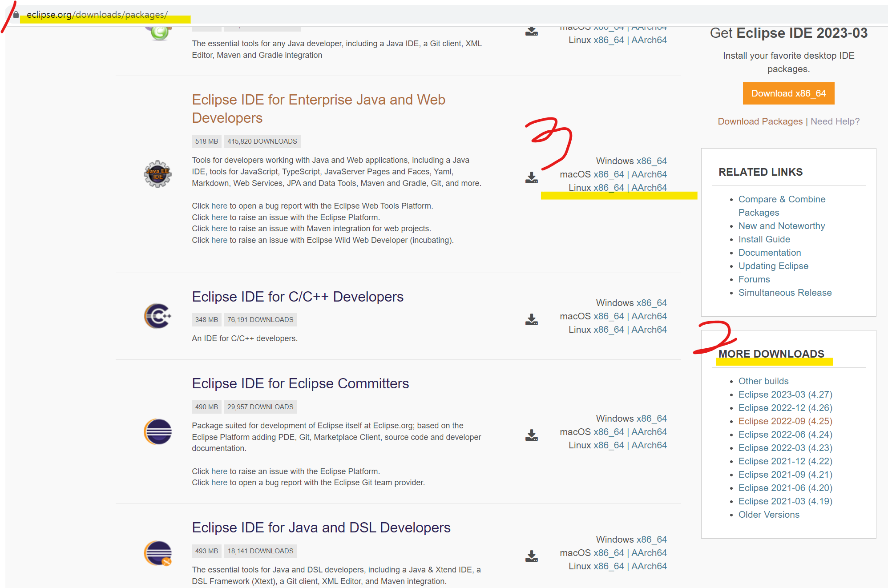Open Compare & Combine Packages link
Viewport: 888px width, 588px height.
[x=782, y=206]
